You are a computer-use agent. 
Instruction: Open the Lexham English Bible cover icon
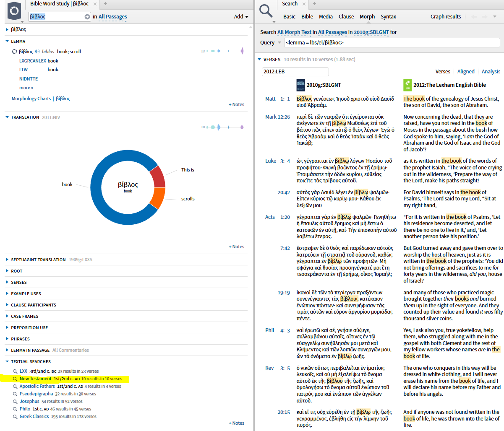coord(407,85)
